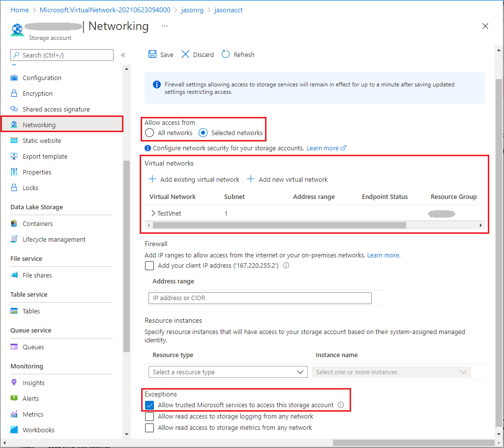Viewport: 504px width, 448px height.
Task: Open Learn more link for network security
Action: (x=326, y=148)
